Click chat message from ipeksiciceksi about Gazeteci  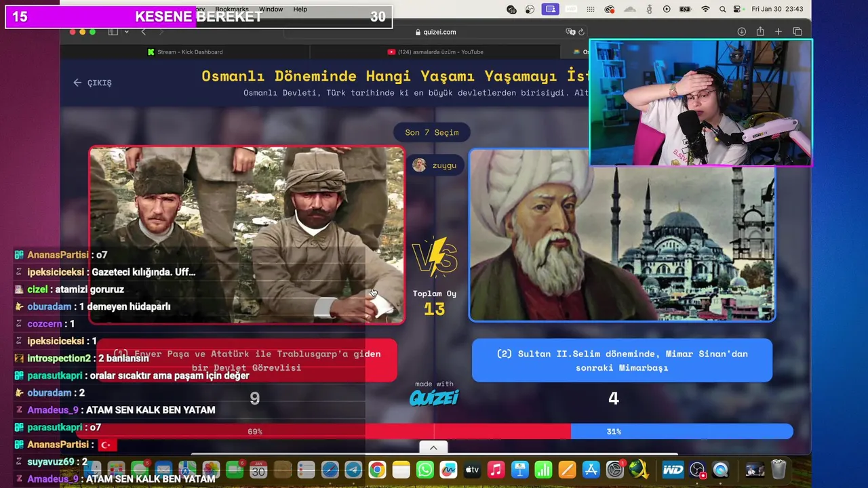[x=105, y=272]
